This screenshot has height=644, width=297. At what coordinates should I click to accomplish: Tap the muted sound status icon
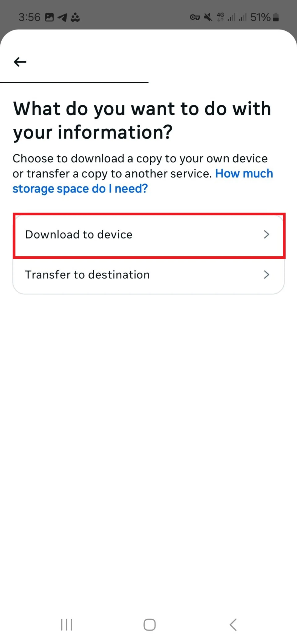[208, 17]
